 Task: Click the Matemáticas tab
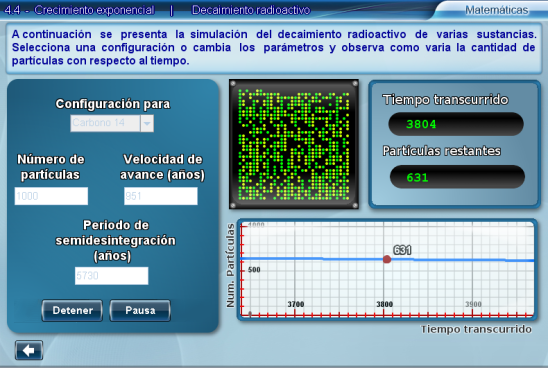pos(496,10)
